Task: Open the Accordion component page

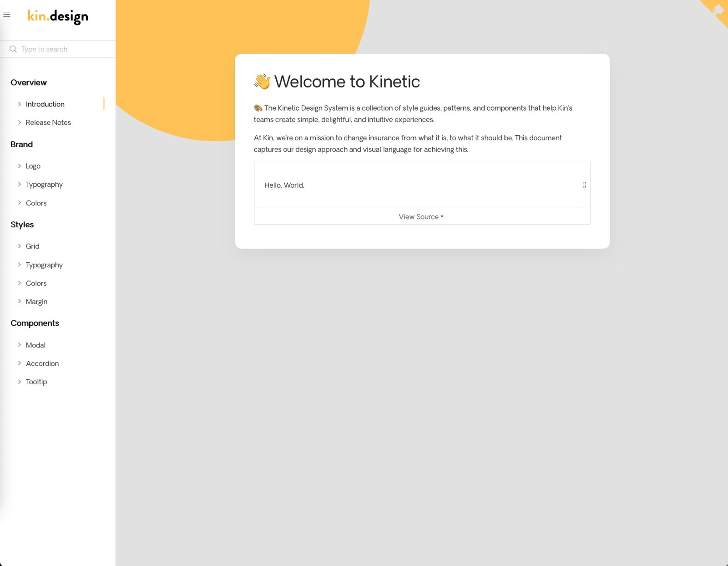Action: pyautogui.click(x=42, y=363)
